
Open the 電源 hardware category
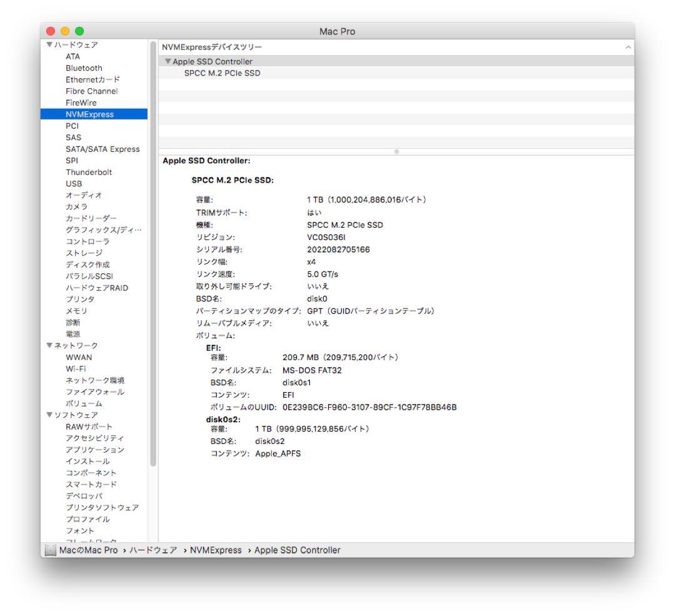[73, 333]
